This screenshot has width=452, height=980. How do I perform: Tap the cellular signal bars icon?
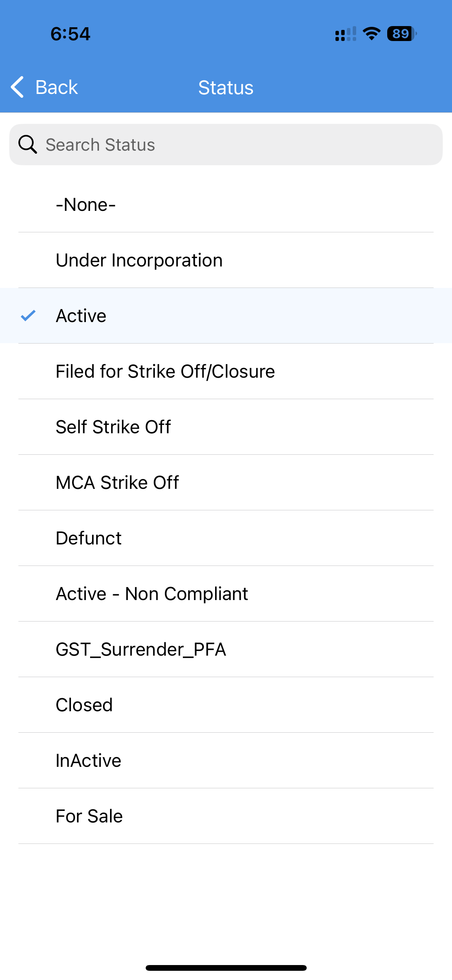(345, 34)
